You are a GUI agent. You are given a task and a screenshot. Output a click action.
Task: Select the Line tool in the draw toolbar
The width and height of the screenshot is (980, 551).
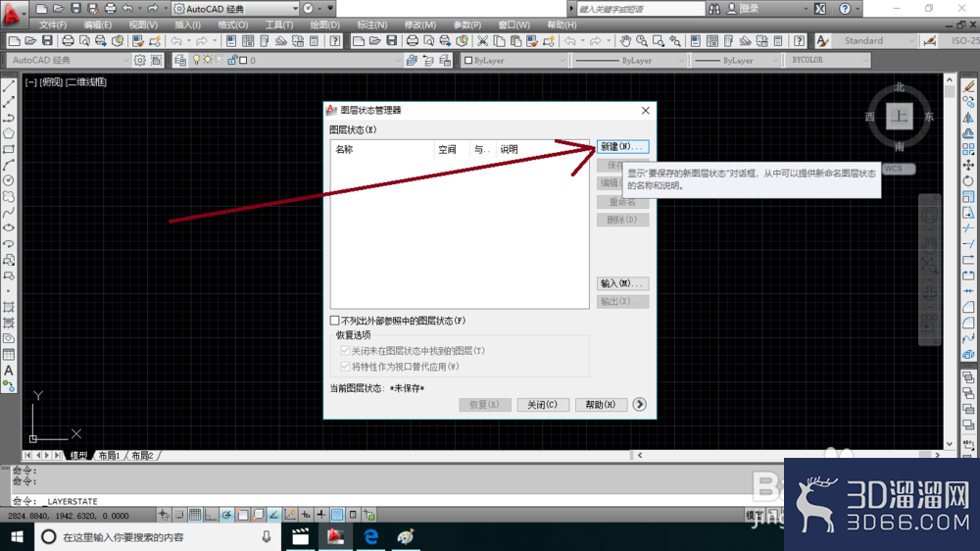(x=9, y=86)
